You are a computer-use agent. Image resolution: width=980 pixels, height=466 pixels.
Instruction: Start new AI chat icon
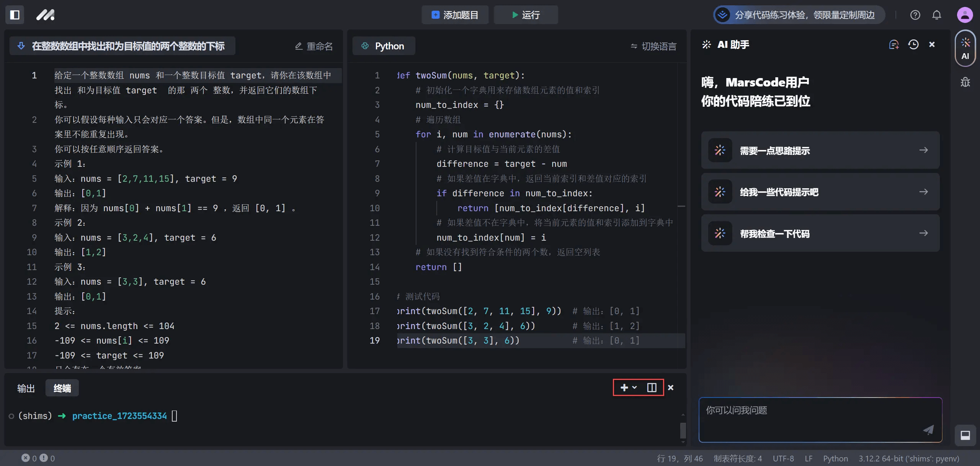pyautogui.click(x=893, y=45)
